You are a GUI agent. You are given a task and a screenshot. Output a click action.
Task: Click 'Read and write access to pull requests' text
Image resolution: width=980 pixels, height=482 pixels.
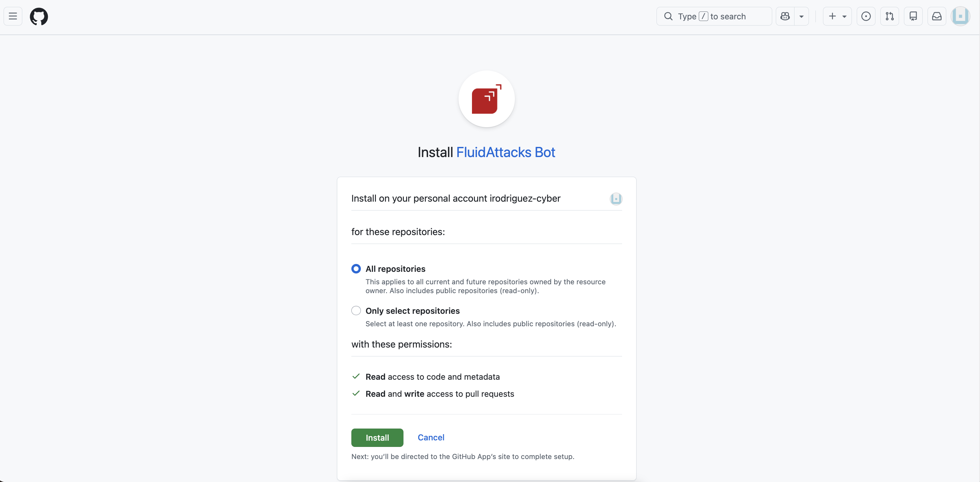pyautogui.click(x=440, y=394)
